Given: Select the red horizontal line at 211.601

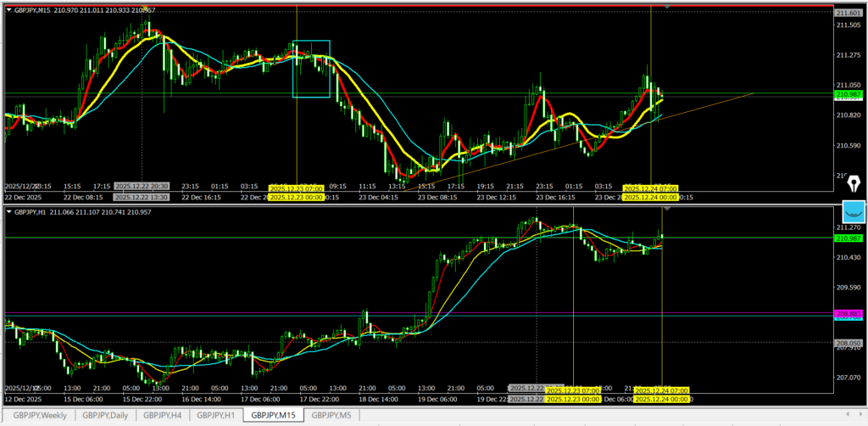Looking at the screenshot, I should point(424,6).
